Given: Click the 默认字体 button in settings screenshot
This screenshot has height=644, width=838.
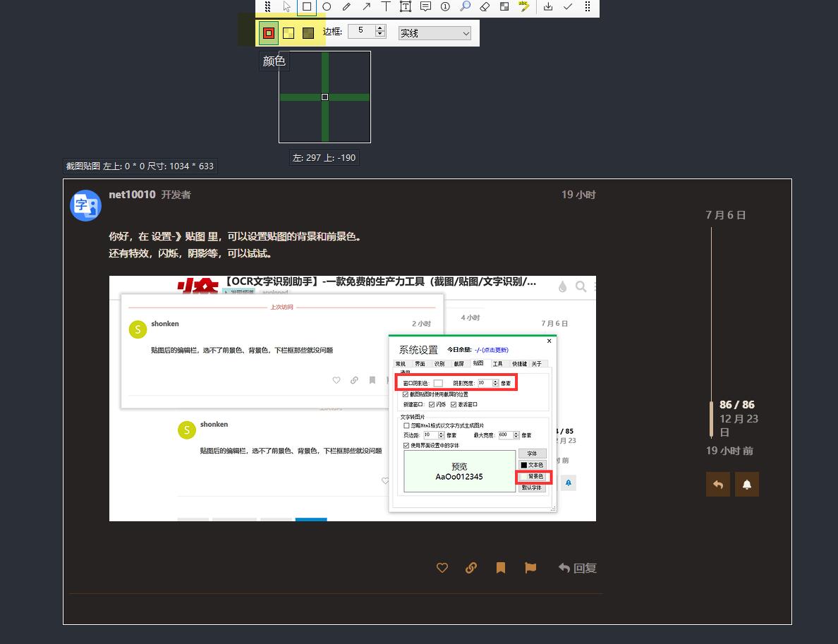Looking at the screenshot, I should tap(533, 487).
